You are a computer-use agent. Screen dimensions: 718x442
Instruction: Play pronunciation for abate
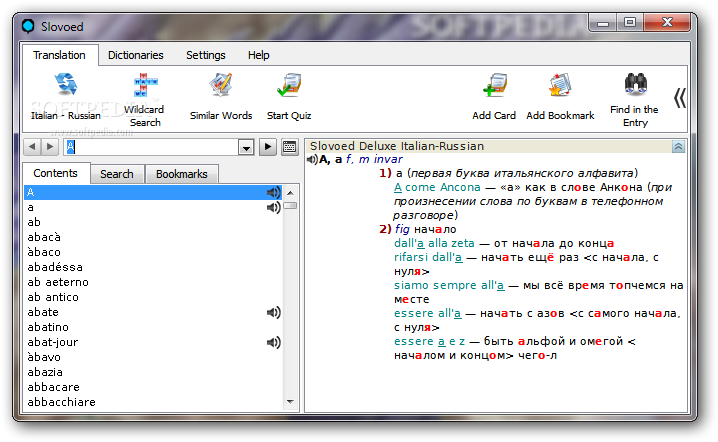tap(273, 312)
